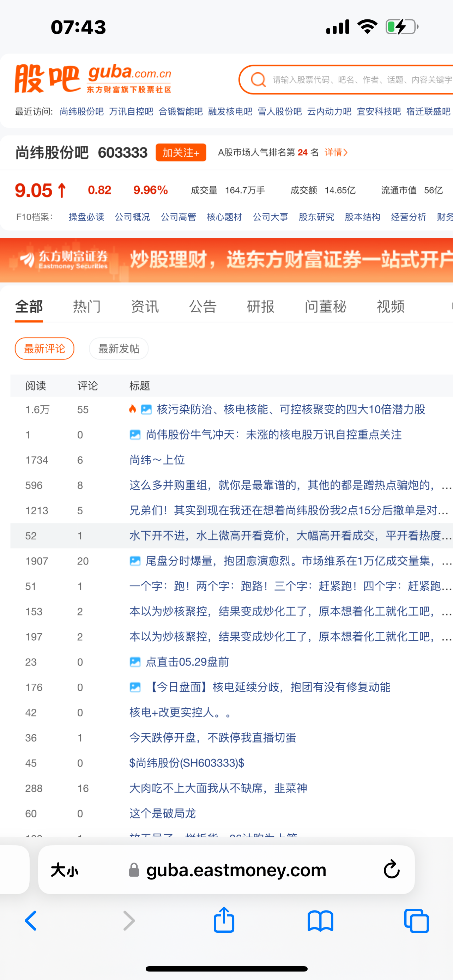Open recent visit 融发核电吧
Image resolution: width=453 pixels, height=980 pixels.
(230, 111)
